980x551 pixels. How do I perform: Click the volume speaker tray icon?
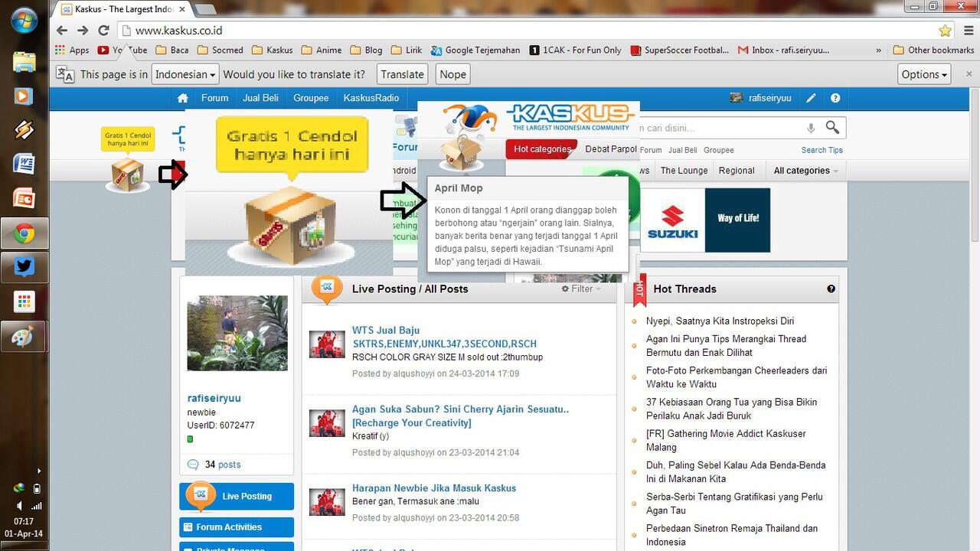[x=19, y=507]
